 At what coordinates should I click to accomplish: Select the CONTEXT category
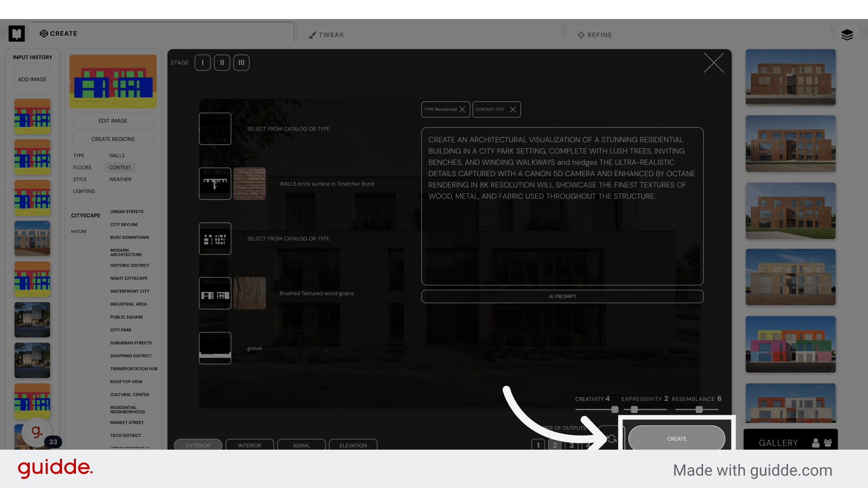click(120, 167)
